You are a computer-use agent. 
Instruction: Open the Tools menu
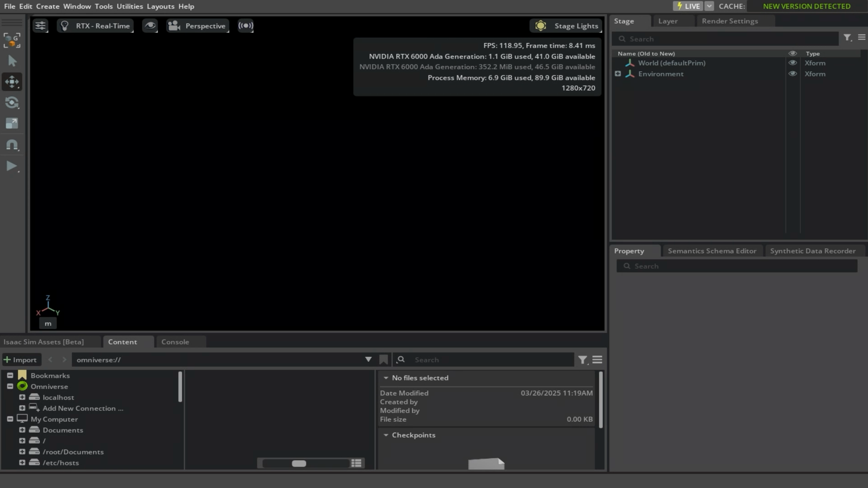coord(104,6)
